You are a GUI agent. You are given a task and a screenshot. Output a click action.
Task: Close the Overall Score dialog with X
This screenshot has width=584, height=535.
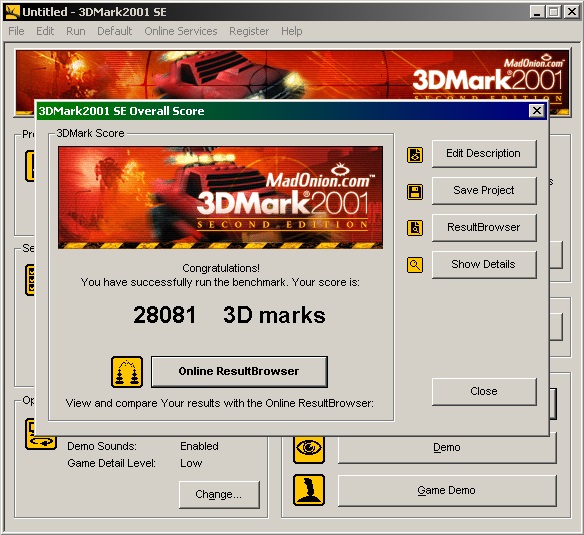pos(537,111)
